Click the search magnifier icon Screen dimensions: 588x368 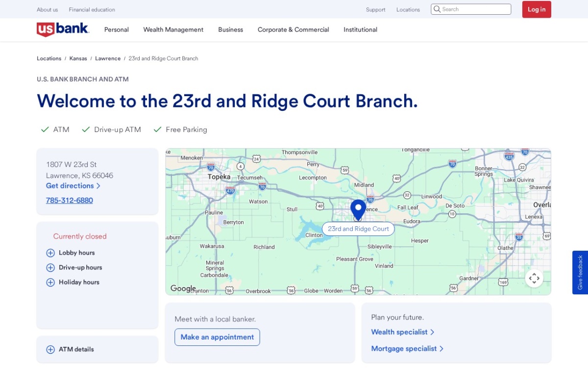[x=437, y=9]
